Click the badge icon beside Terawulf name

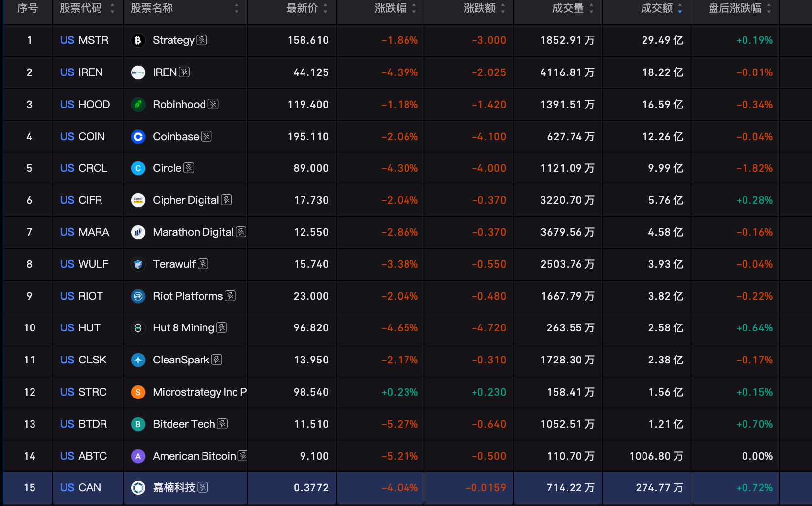(x=203, y=264)
